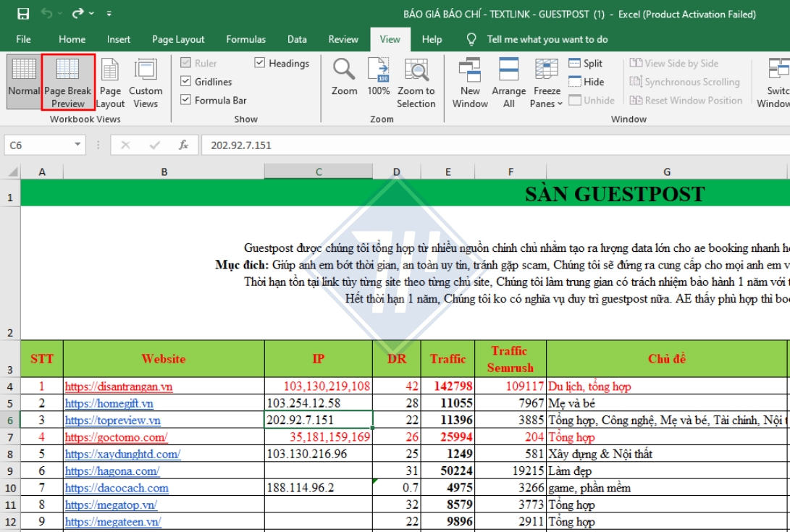Click the Save icon in quick access toolbar
The width and height of the screenshot is (790, 532).
[23, 14]
